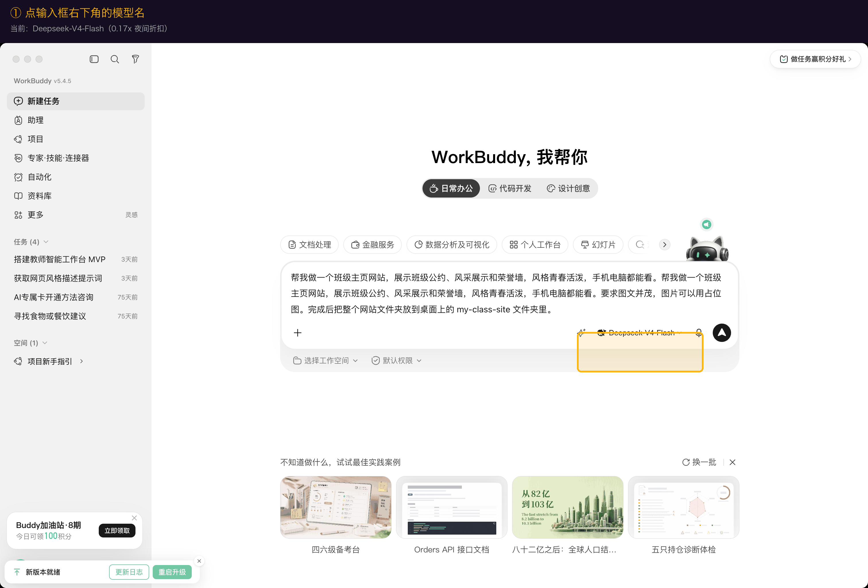This screenshot has height=588, width=868.
Task: Open 资料库 in the sidebar
Action: [75, 196]
